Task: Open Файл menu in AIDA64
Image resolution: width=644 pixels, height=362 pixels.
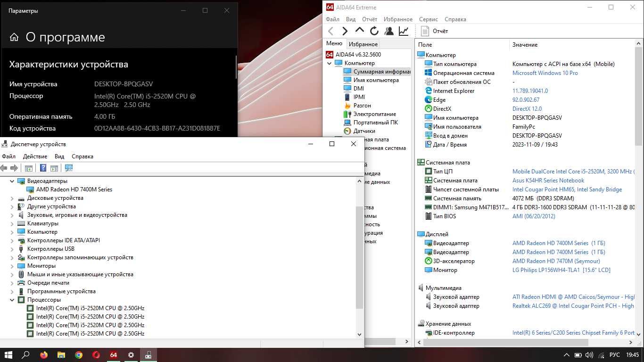Action: coord(332,19)
